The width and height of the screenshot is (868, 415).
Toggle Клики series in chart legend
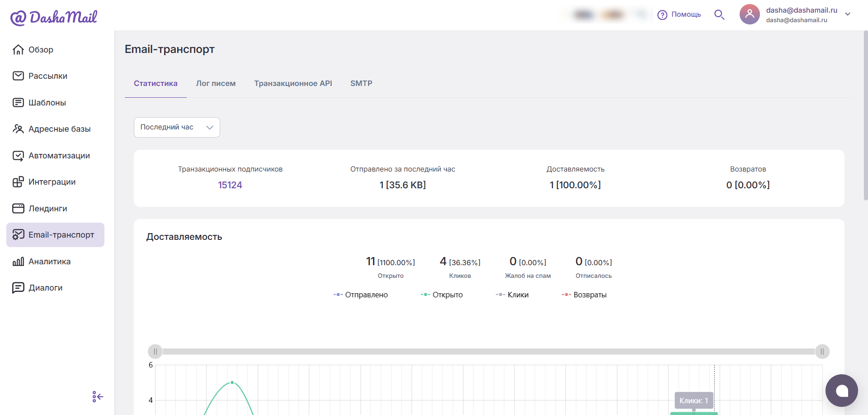tap(512, 295)
